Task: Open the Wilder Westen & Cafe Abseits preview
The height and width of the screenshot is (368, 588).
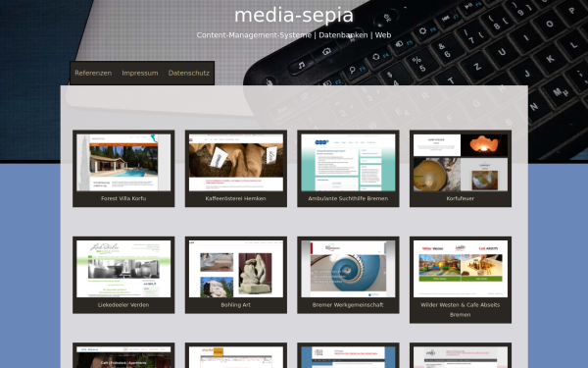Action: click(x=461, y=269)
